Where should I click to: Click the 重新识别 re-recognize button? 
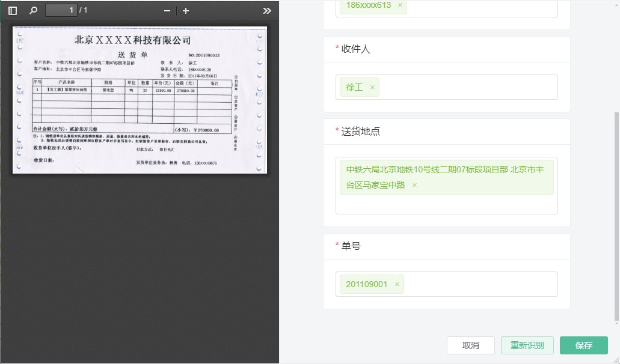click(527, 345)
